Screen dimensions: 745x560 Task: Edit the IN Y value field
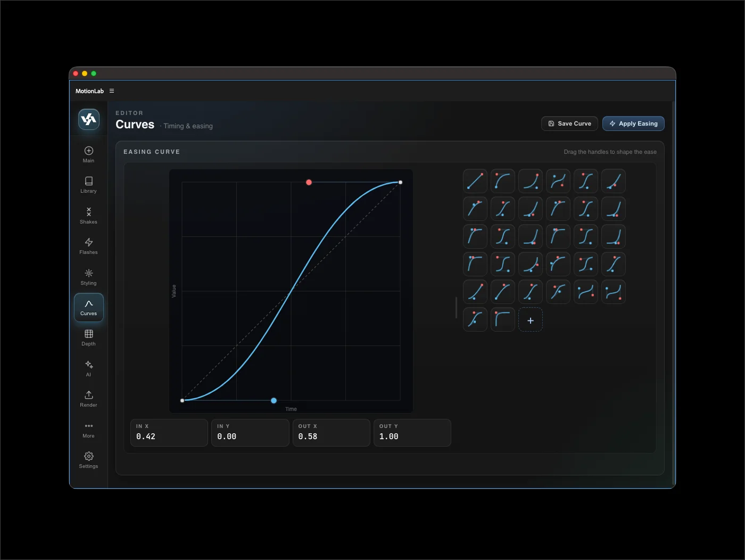tap(250, 433)
